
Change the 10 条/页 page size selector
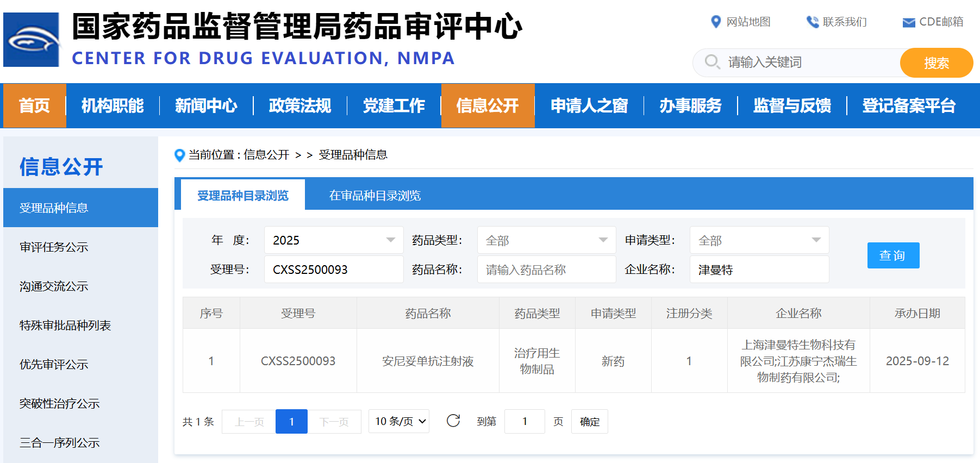coord(399,421)
